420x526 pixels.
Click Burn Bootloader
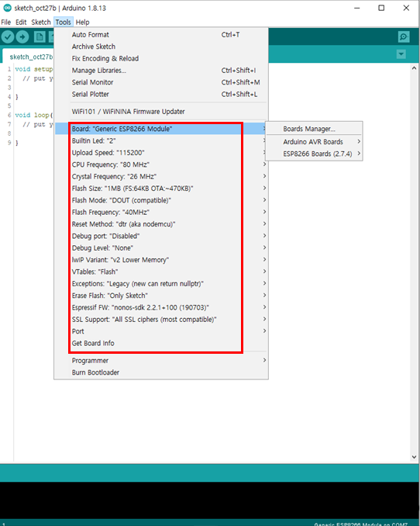(161, 372)
